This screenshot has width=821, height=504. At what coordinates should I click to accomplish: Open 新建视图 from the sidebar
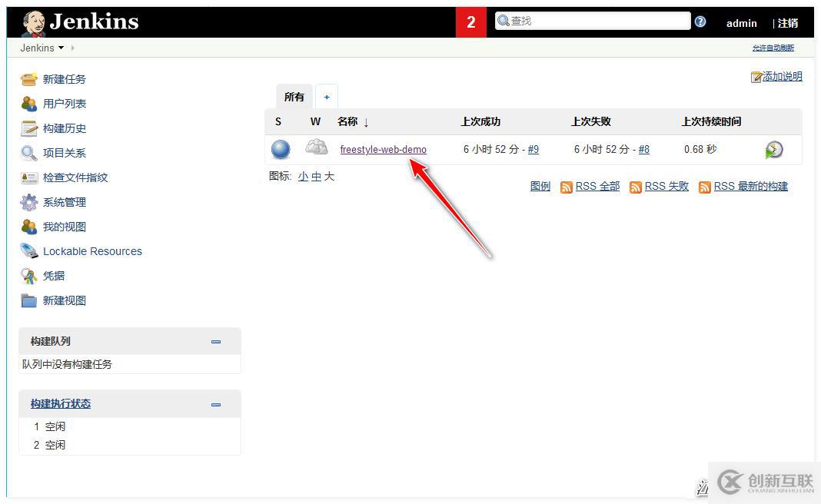click(65, 300)
